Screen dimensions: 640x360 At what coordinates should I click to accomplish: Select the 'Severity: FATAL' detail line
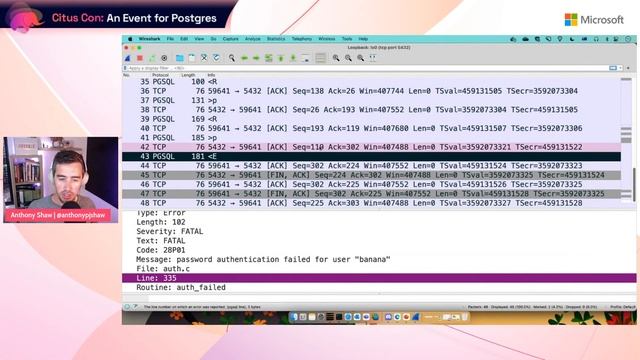click(169, 231)
